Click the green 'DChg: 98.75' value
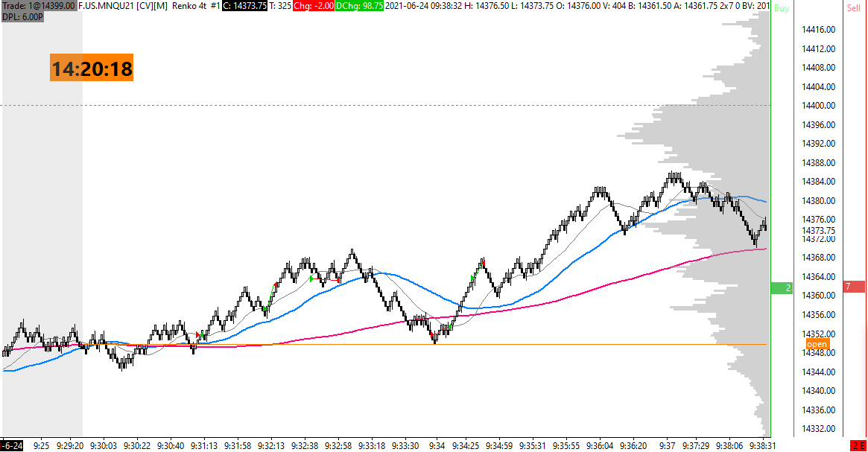 (x=359, y=6)
